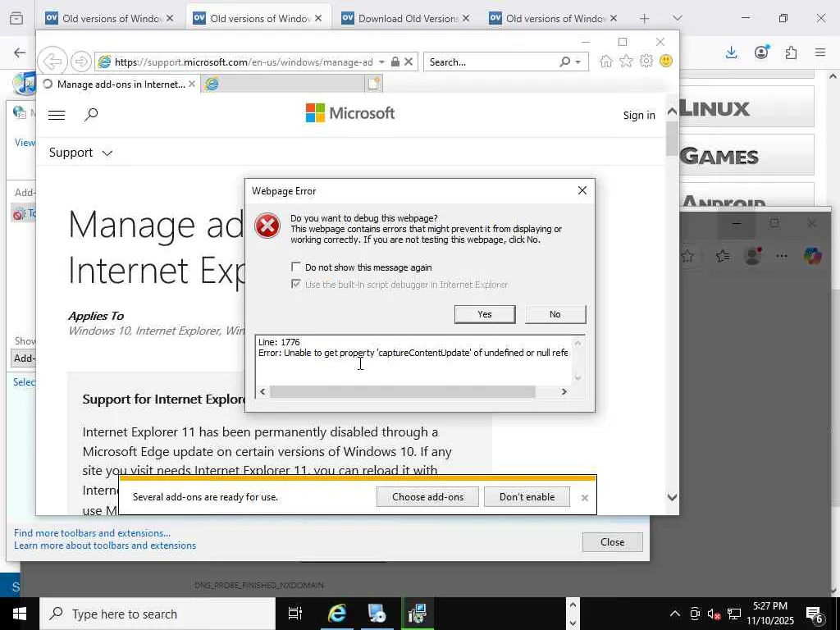Click the IE back arrow button

tap(52, 62)
